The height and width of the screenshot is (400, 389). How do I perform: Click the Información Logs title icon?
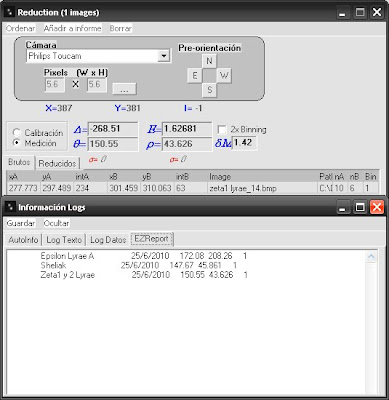point(10,207)
